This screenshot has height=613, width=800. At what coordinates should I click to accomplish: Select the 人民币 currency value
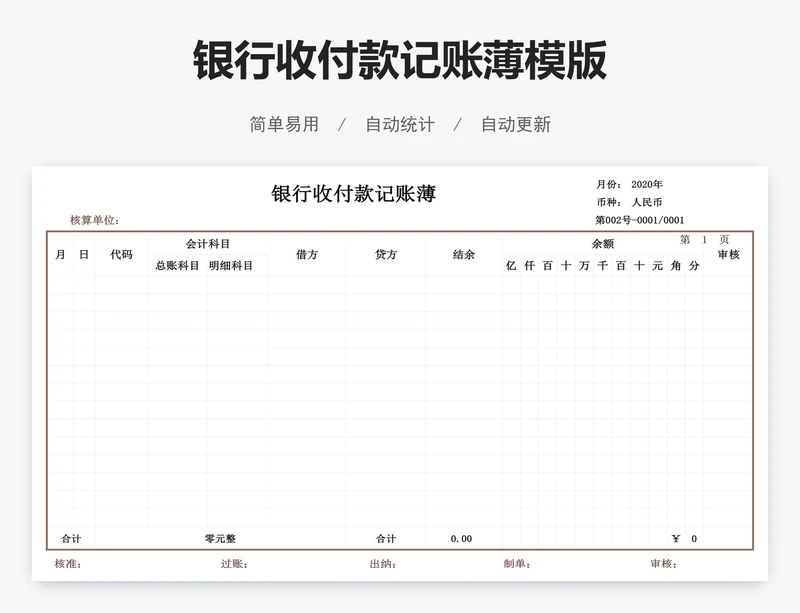tap(647, 202)
